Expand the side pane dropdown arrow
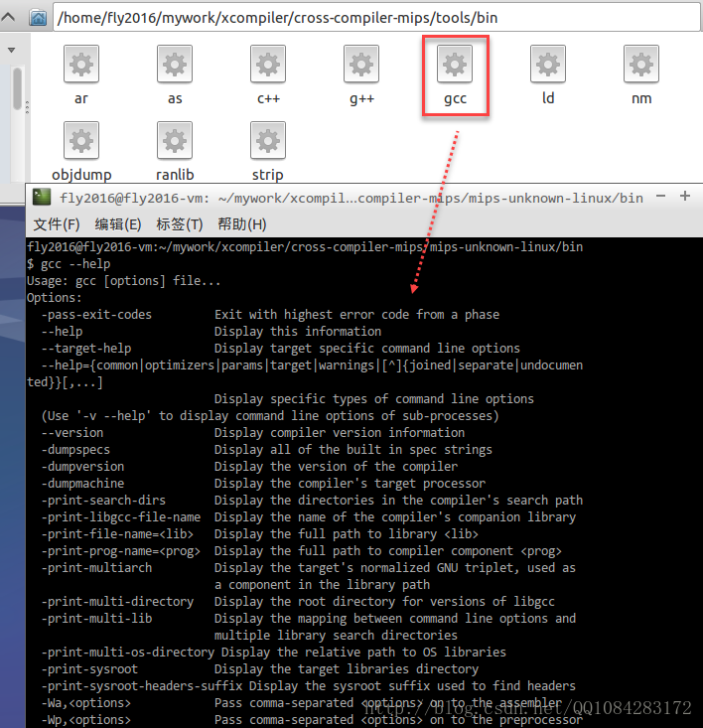 [12, 50]
